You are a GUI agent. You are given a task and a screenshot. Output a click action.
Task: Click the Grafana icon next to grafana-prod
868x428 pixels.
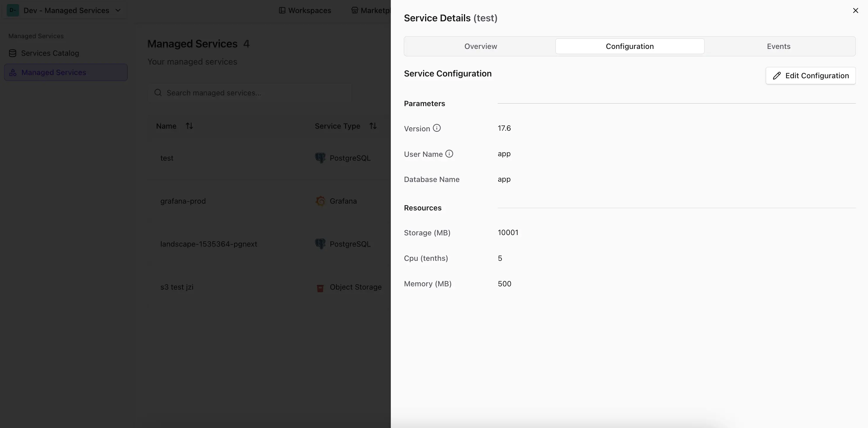tap(321, 201)
